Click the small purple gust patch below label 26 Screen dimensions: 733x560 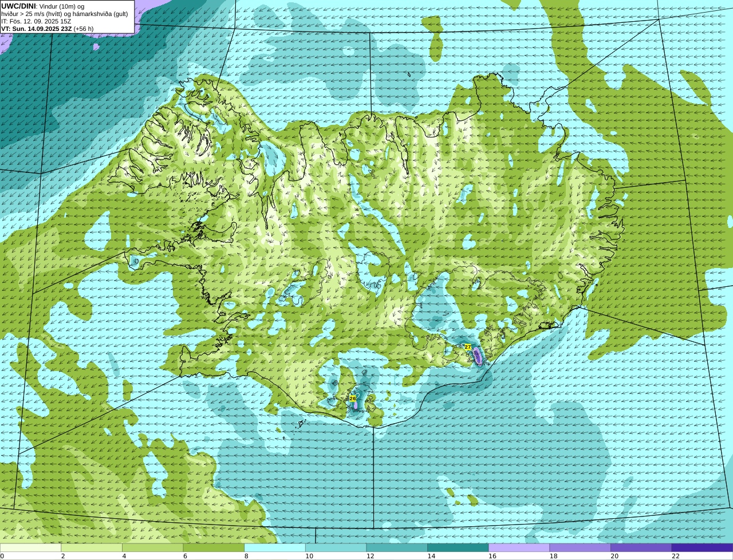[x=356, y=405]
